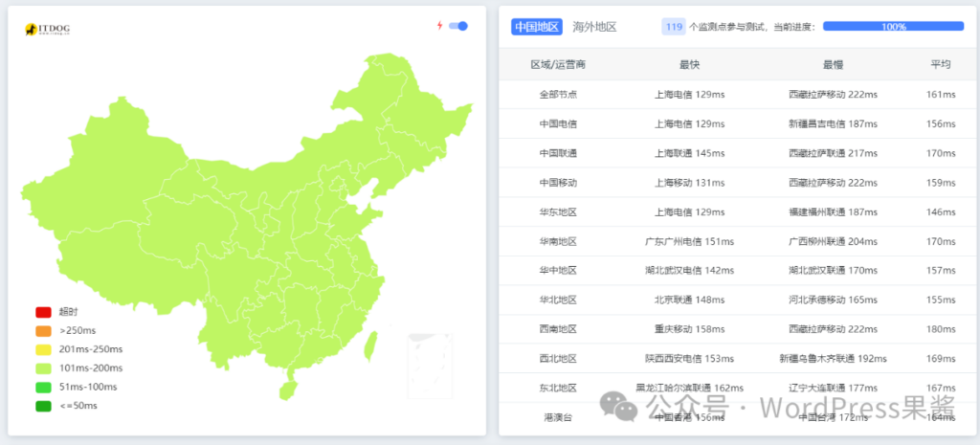The width and height of the screenshot is (980, 445).
Task: Click the 100% progress bar
Action: [x=893, y=26]
